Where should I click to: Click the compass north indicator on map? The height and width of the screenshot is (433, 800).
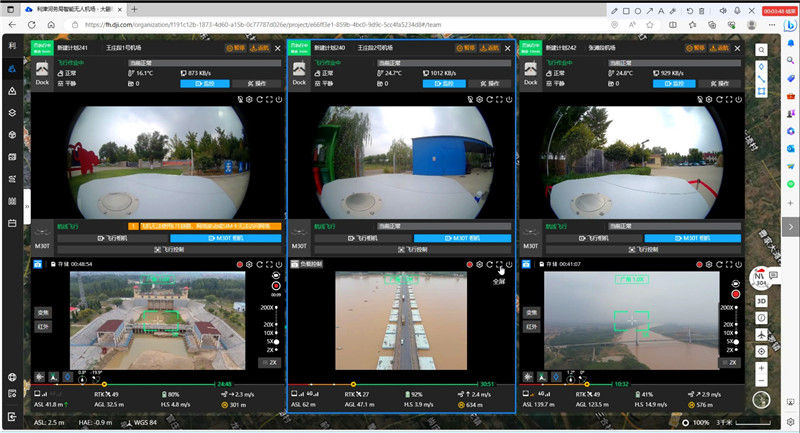coord(760,278)
